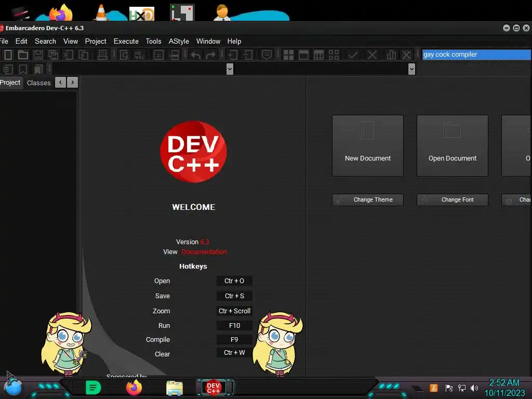
Task: Switch to the Project tab
Action: pos(10,83)
